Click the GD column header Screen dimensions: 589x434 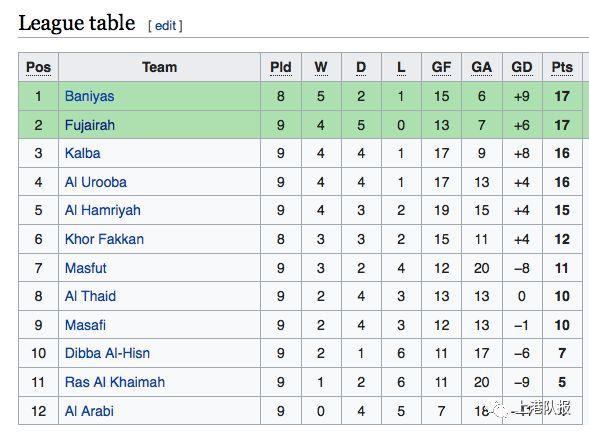pos(522,68)
